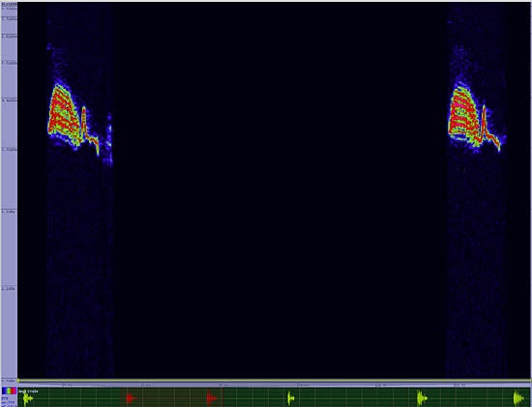Viewport: 532px width, 407px height.
Task: Click the frequency axis panel on the left
Action: coord(9,191)
